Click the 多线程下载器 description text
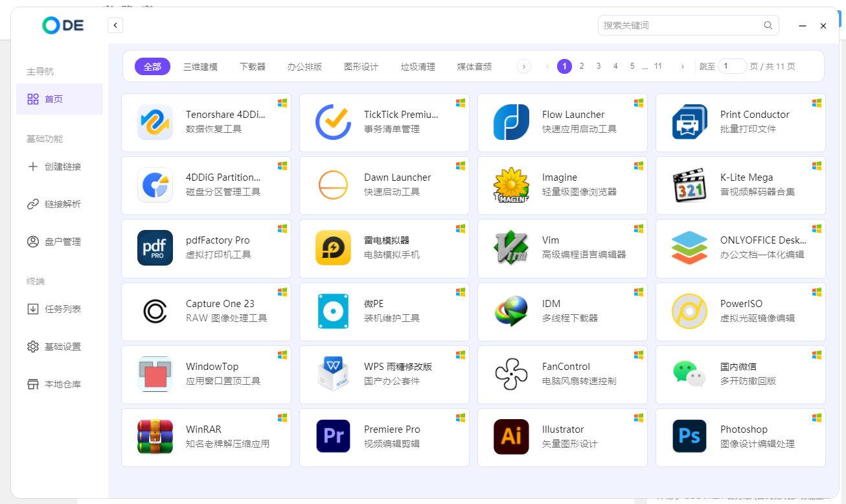 tap(570, 318)
